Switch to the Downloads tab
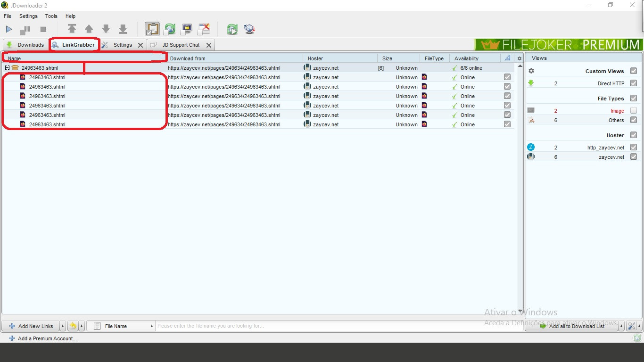Screen dimensions: 644x362 (x=25, y=45)
